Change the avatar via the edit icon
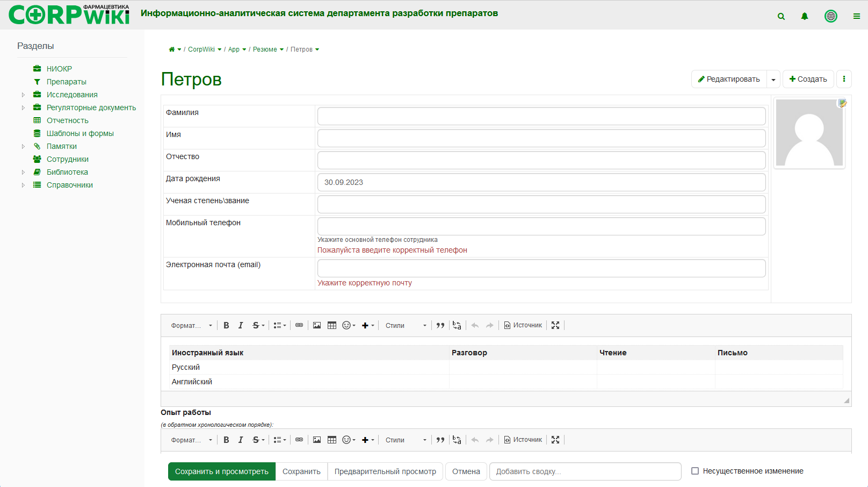The image size is (868, 487). [843, 103]
